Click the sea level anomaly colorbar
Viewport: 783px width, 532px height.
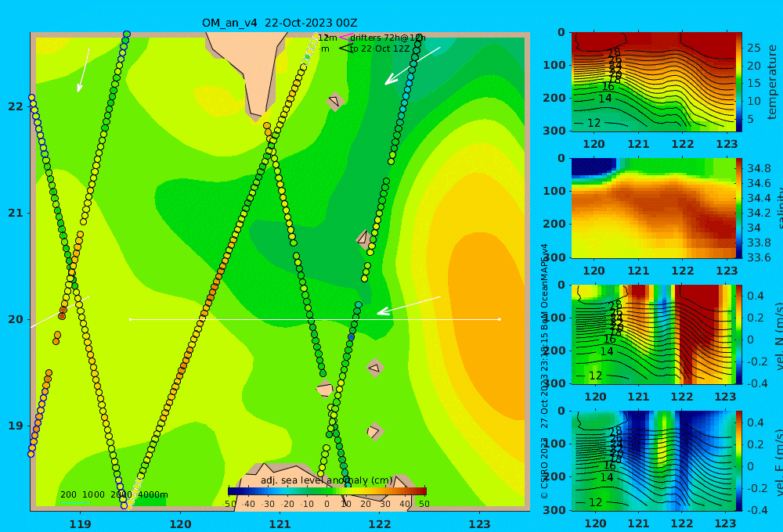coord(327,491)
